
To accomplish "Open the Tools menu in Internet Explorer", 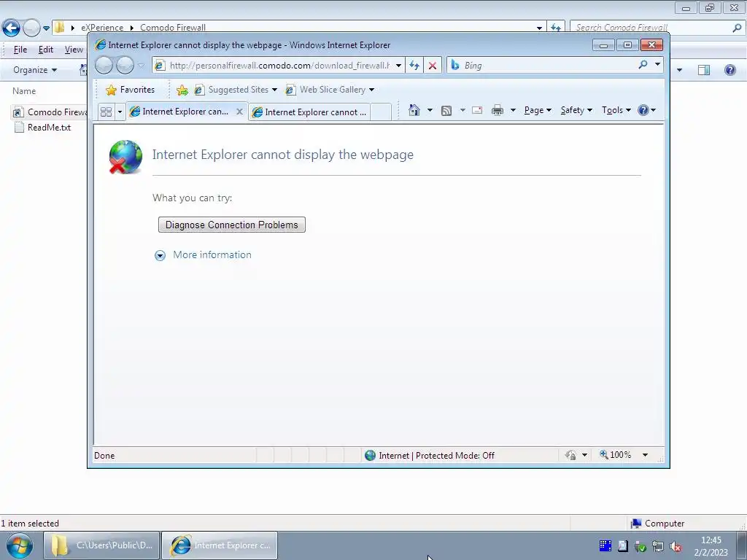I will coord(616,110).
